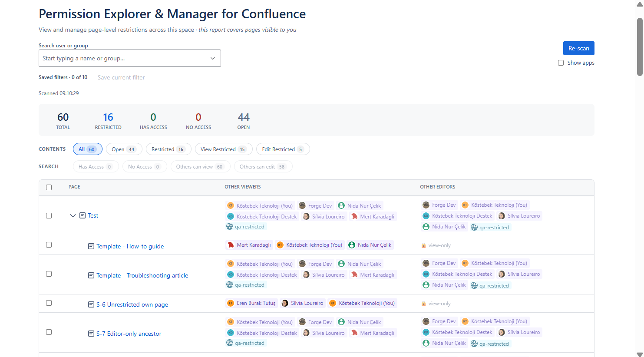Click page icon beside Template - How-to guide

pyautogui.click(x=91, y=246)
